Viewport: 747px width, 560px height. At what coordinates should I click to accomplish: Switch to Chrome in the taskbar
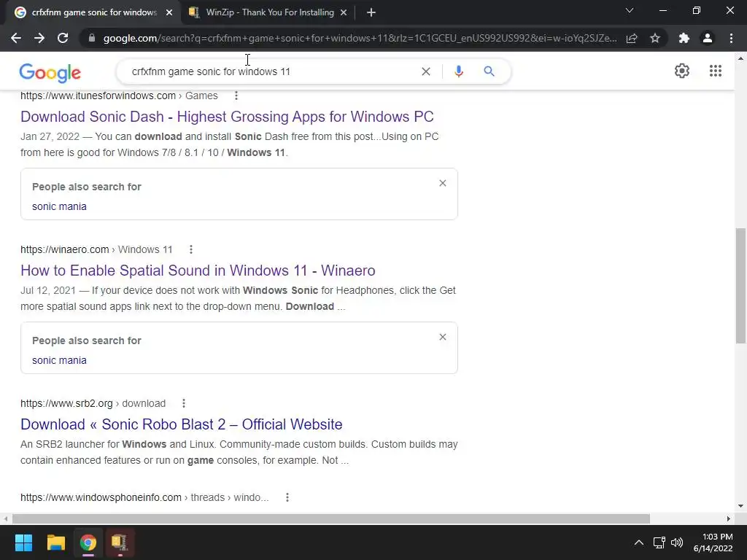[88, 542]
